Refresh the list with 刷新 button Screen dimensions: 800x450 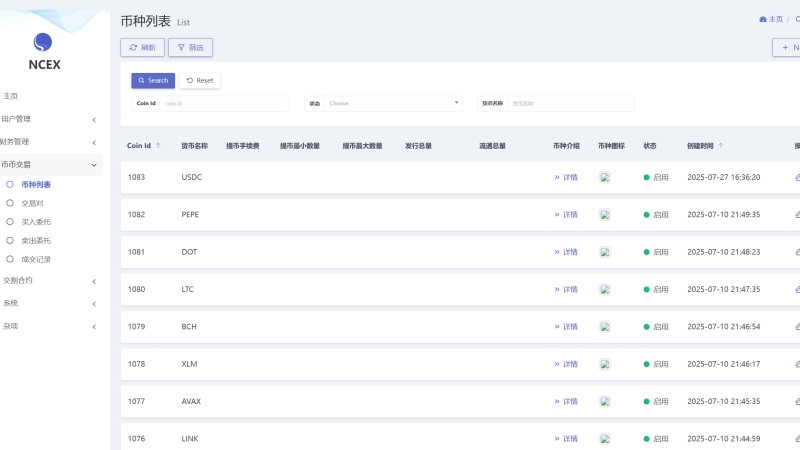tap(142, 47)
